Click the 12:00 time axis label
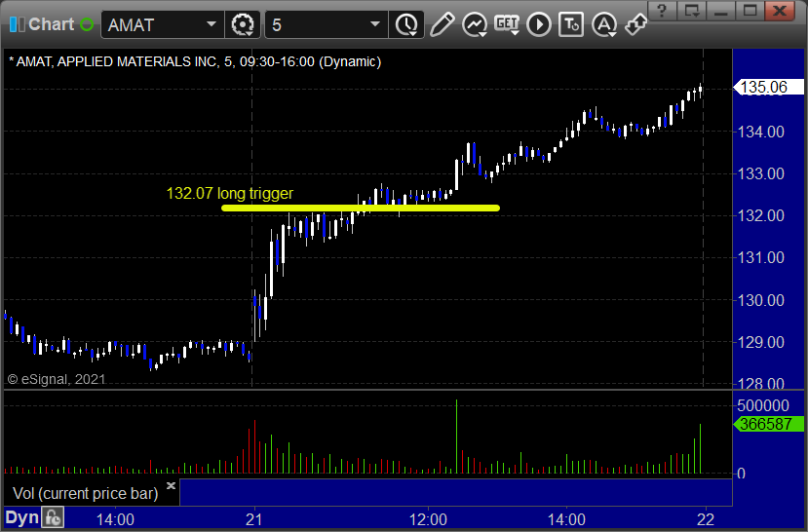 [428, 519]
